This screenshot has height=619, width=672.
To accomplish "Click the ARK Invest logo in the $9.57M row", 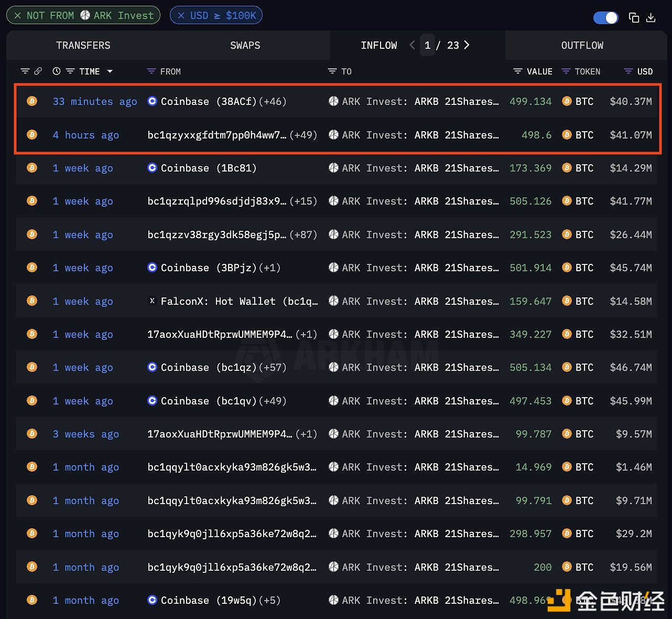I will coord(333,434).
